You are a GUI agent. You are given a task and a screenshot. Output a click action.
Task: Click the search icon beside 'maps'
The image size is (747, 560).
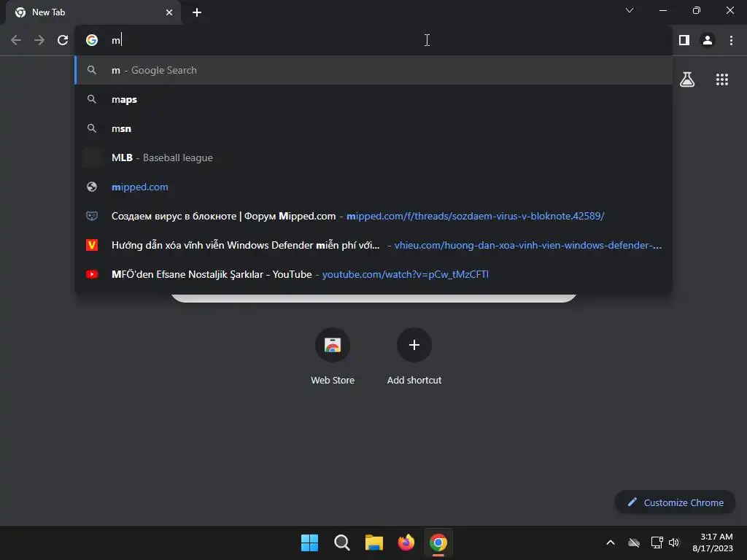92,99
